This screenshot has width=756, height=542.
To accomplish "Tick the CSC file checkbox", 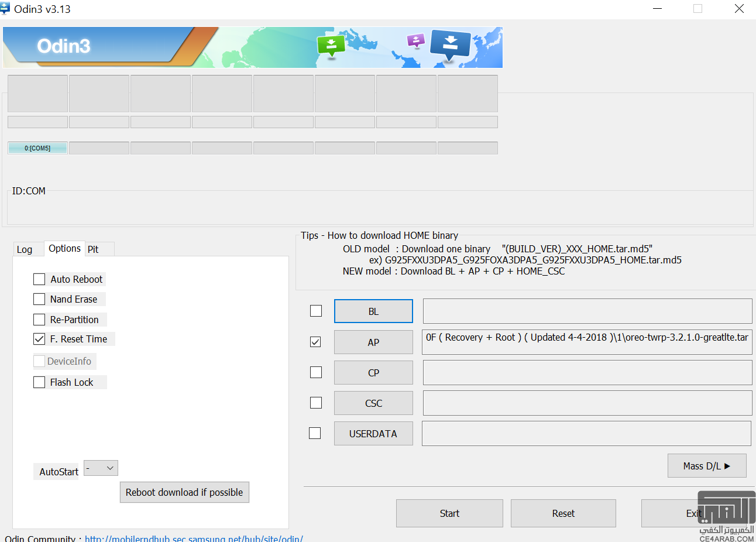I will click(316, 403).
